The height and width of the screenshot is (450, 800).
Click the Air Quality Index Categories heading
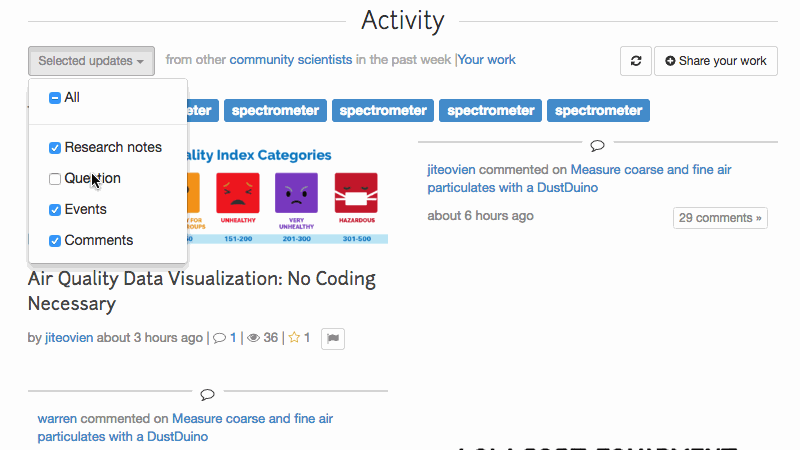pyautogui.click(x=258, y=155)
